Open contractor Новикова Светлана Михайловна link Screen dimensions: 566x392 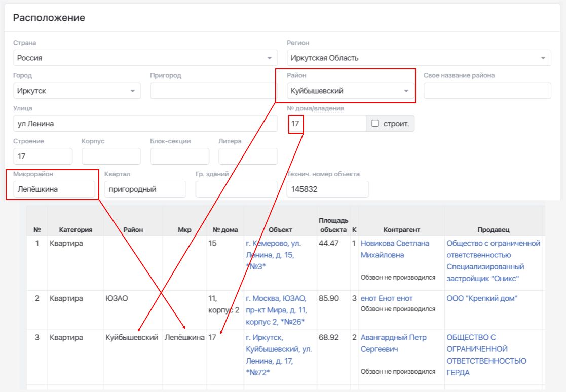(395, 249)
